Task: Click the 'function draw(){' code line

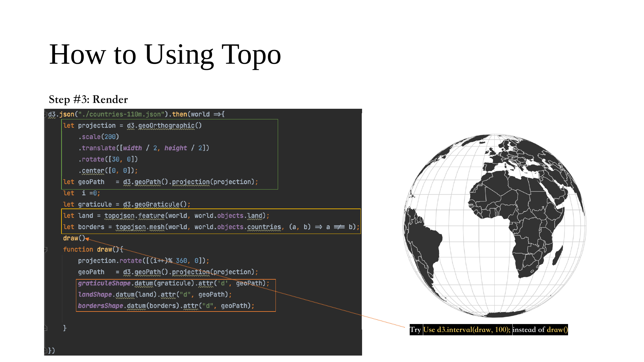Action: click(x=93, y=249)
